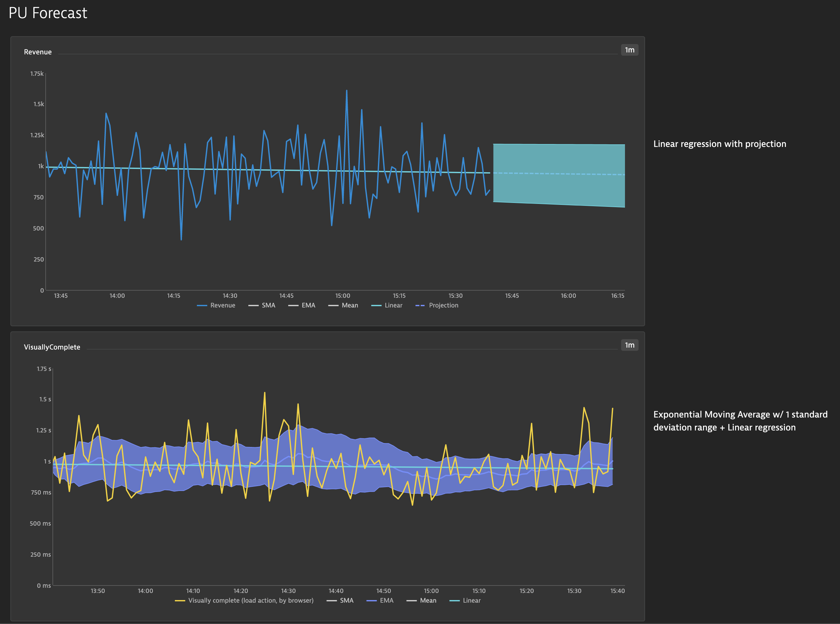Click the 1.25k label on Revenue y-axis

coord(37,135)
